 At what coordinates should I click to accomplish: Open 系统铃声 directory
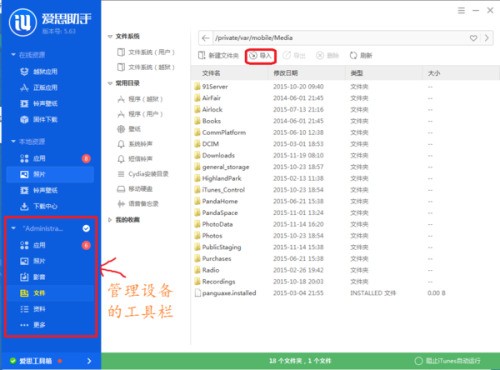[x=135, y=144]
